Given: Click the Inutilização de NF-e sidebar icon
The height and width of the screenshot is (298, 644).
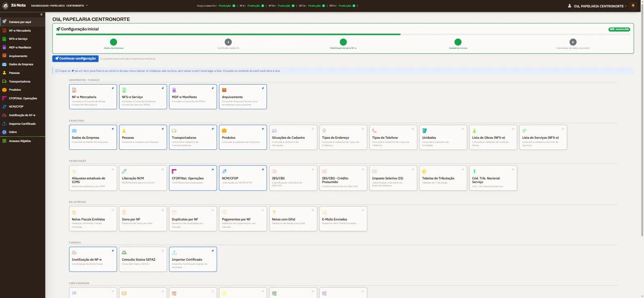Looking at the screenshot, I should pos(4,115).
